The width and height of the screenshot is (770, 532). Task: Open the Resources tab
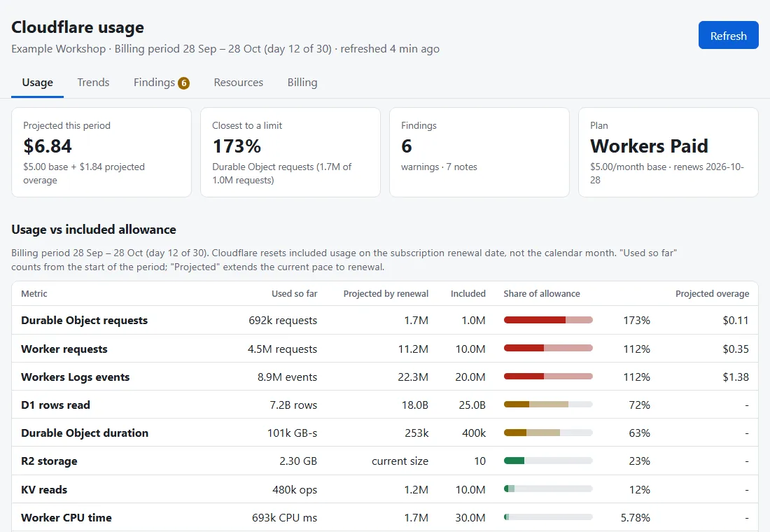click(x=238, y=83)
